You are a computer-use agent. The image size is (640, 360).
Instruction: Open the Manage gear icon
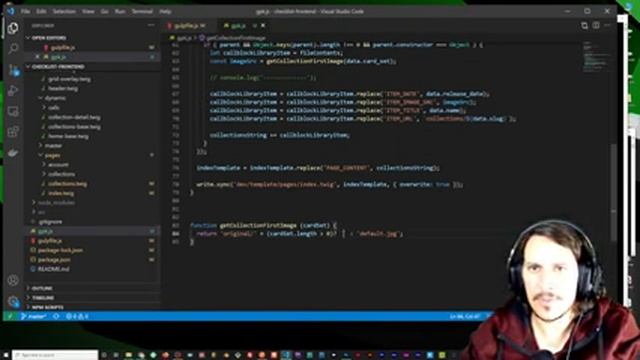point(13,301)
